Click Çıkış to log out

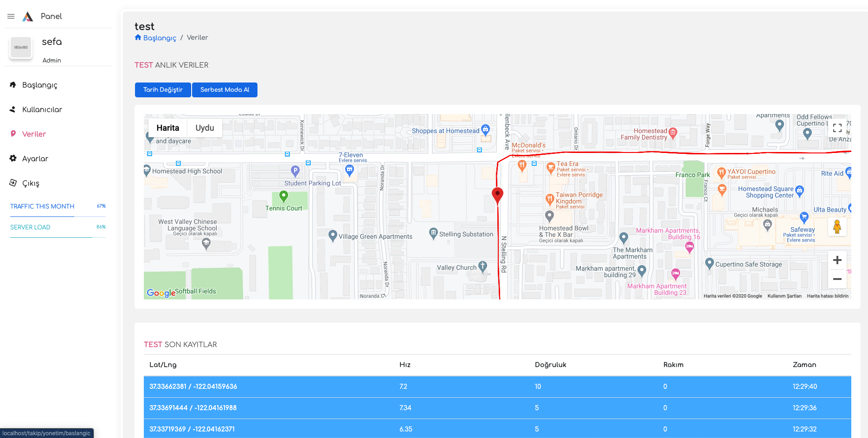[31, 184]
